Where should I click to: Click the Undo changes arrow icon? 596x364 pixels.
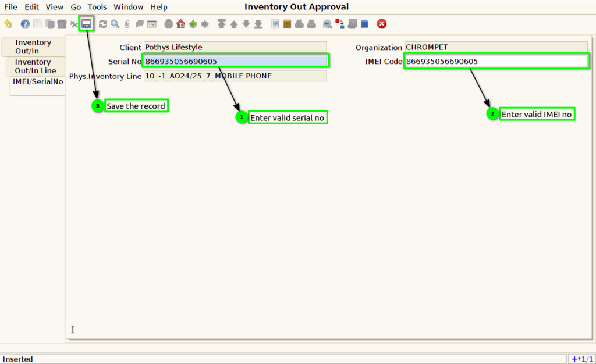tap(8, 24)
